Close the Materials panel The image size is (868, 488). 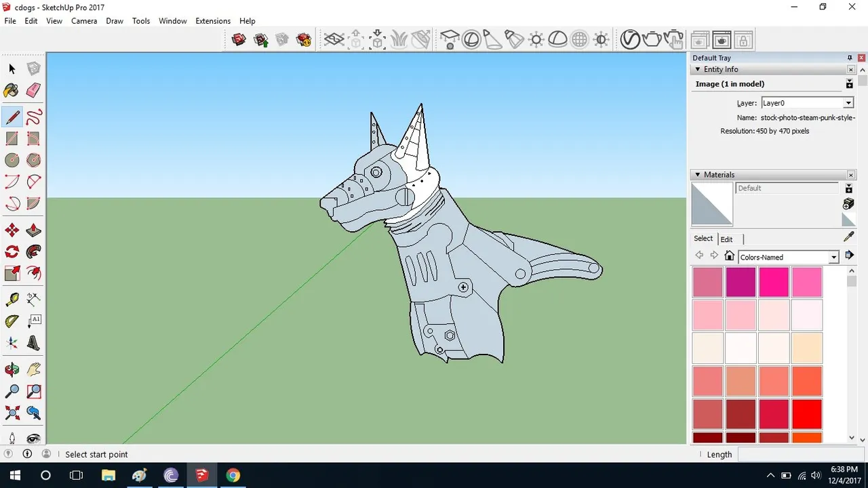tap(851, 175)
